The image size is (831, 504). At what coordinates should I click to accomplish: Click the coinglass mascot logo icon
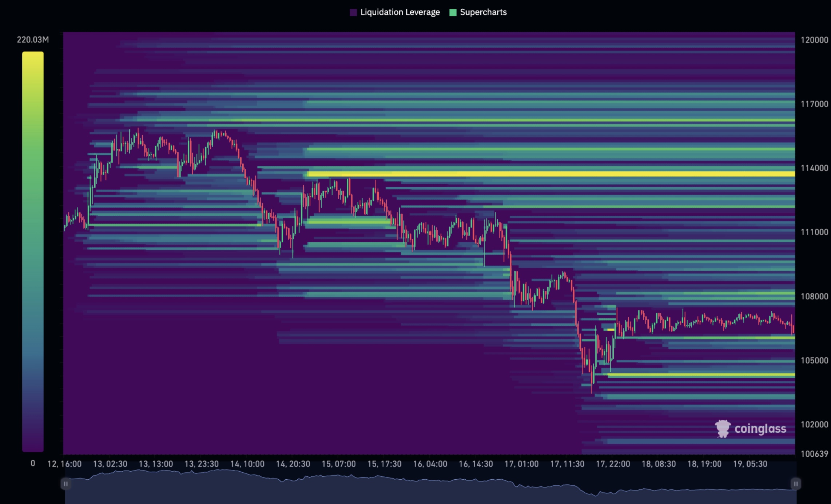(723, 429)
